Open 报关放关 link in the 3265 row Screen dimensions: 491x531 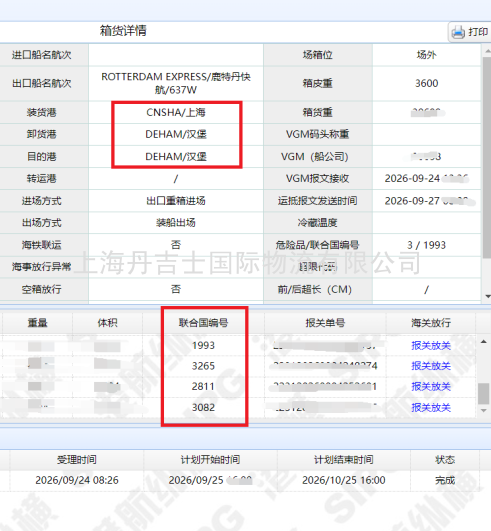pos(431,366)
